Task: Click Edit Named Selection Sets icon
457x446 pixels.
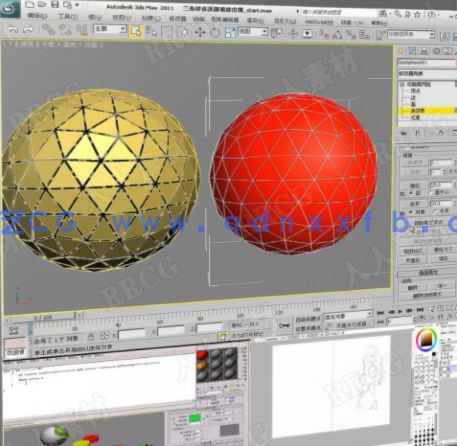Action: click(380, 35)
